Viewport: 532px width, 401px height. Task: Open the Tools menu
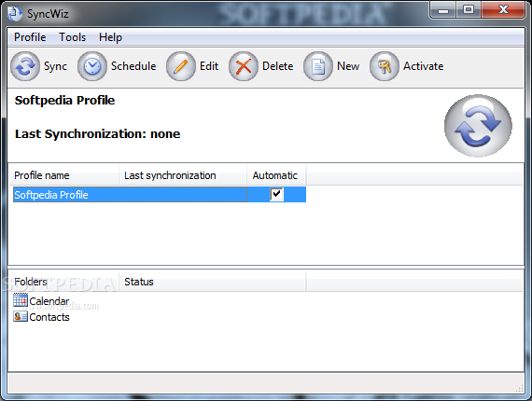tap(72, 37)
